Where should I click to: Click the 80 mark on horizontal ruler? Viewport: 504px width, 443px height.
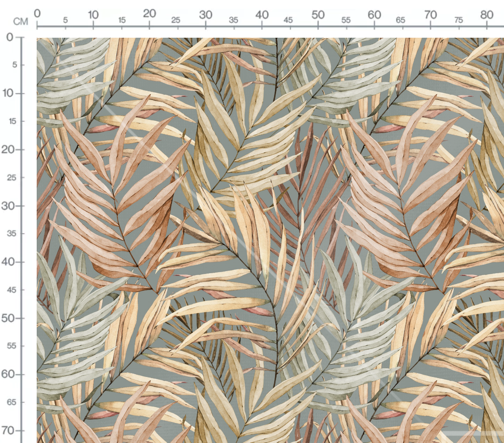[x=487, y=15]
